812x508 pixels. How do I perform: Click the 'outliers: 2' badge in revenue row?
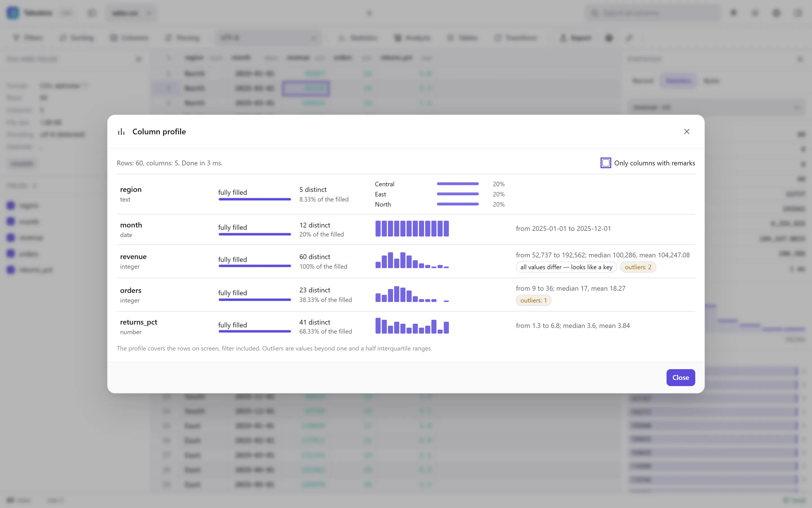[638, 267]
